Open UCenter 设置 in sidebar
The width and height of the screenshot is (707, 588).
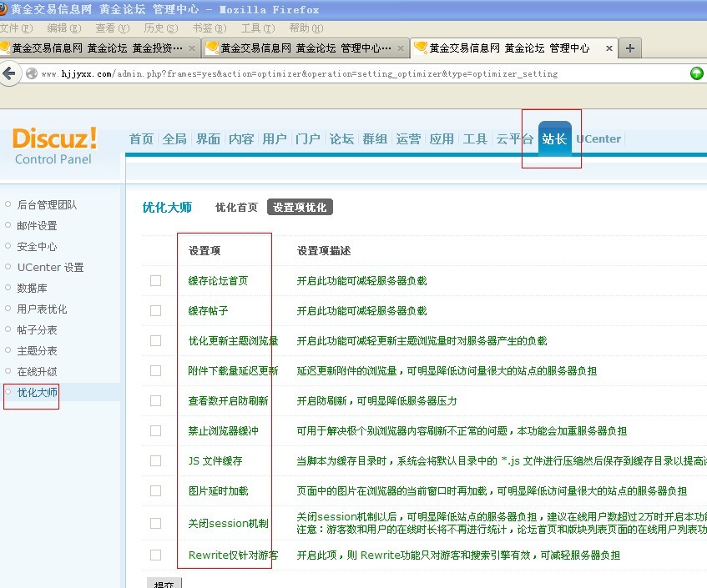(50, 267)
